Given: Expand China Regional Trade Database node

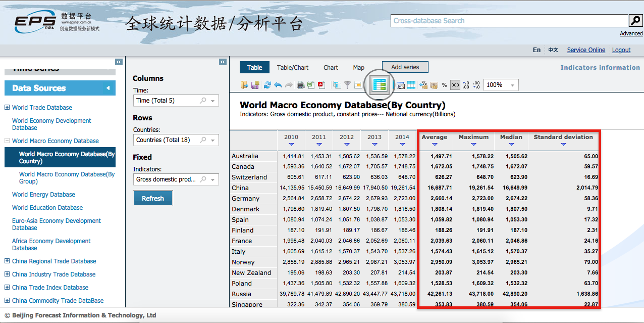Looking at the screenshot, I should point(7,261).
